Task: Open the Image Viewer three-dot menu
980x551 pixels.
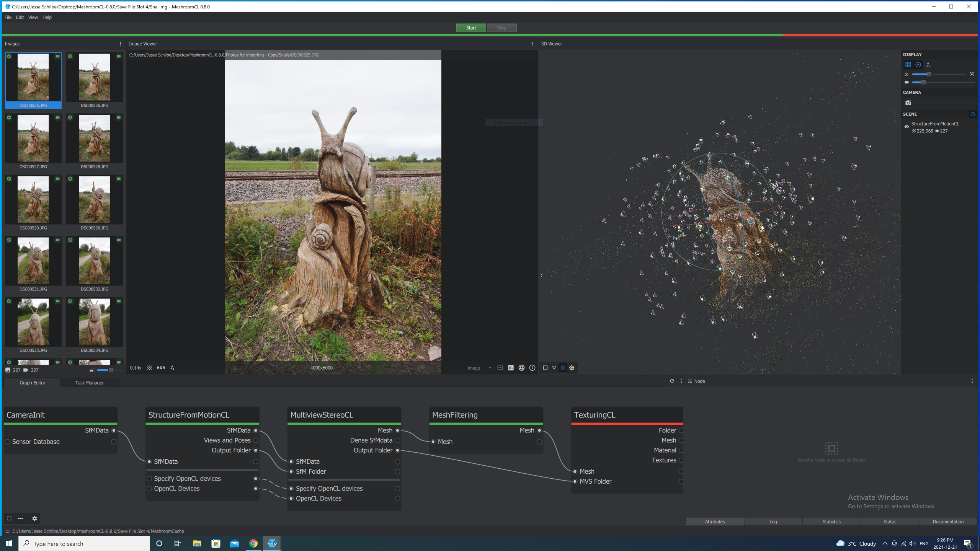Action: pyautogui.click(x=532, y=44)
